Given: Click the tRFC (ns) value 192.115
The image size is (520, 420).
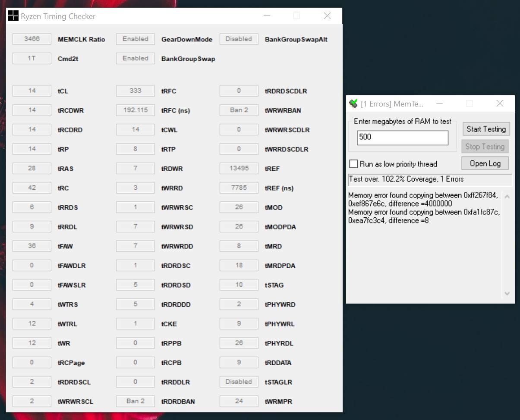Looking at the screenshot, I should coord(136,110).
